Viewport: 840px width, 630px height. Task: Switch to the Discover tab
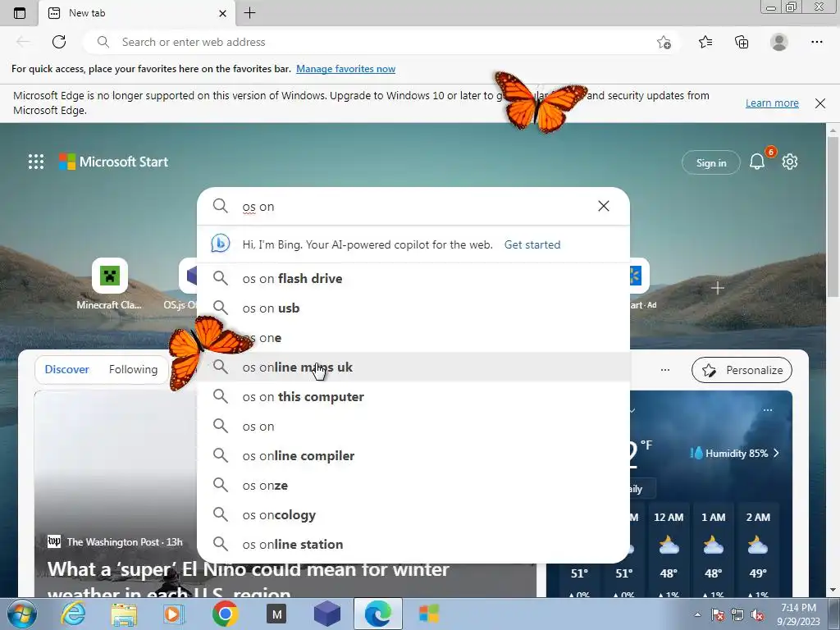67,369
